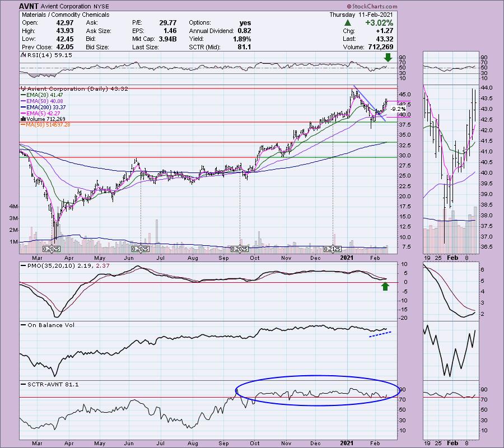This screenshot has height=448, width=504.
Task: Click the EPS value 1.46
Action: [x=170, y=31]
